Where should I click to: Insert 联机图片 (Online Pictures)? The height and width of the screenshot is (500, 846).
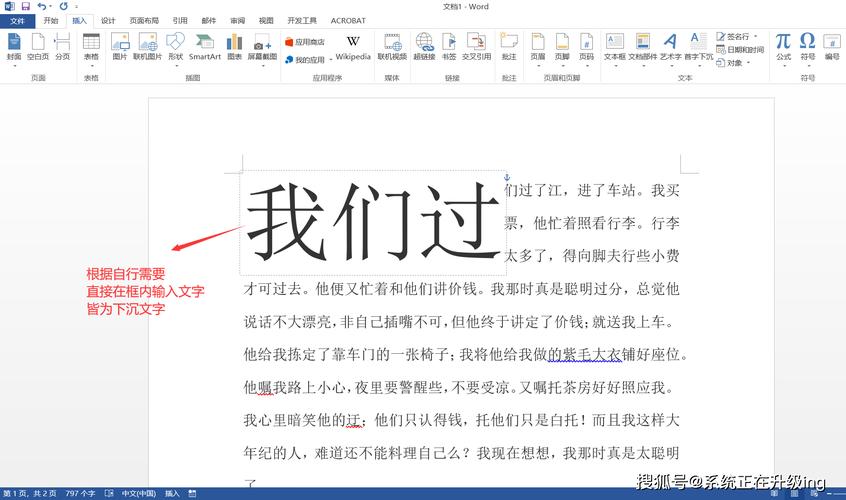pos(147,46)
